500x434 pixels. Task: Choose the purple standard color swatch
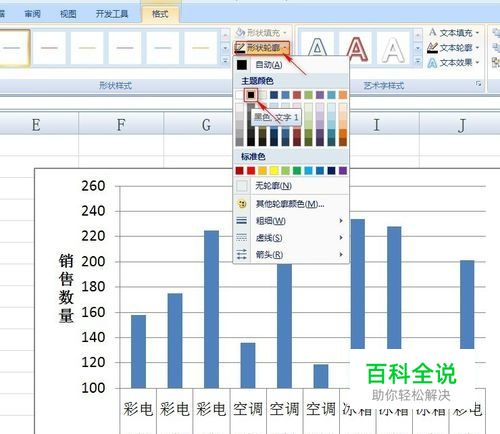pyautogui.click(x=343, y=171)
